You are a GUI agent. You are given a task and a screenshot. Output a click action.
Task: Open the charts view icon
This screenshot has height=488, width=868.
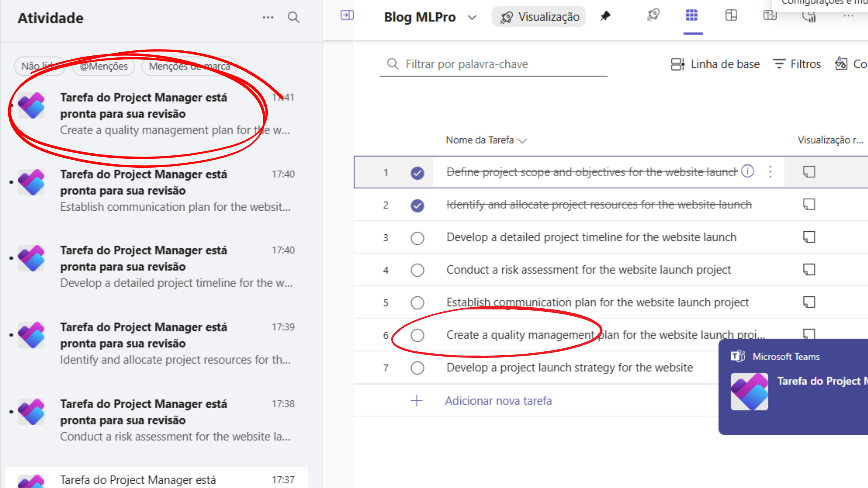[x=809, y=17]
